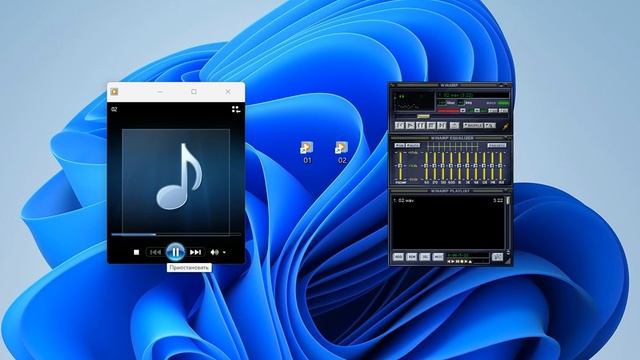Click equalizer PREAMP slider
This screenshot has height=360, width=640.
tap(400, 166)
